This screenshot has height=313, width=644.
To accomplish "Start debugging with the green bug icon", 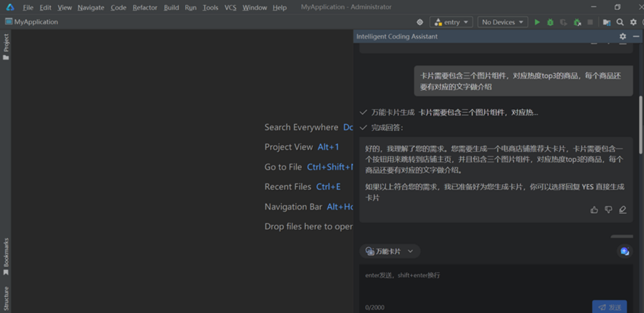I will 550,22.
